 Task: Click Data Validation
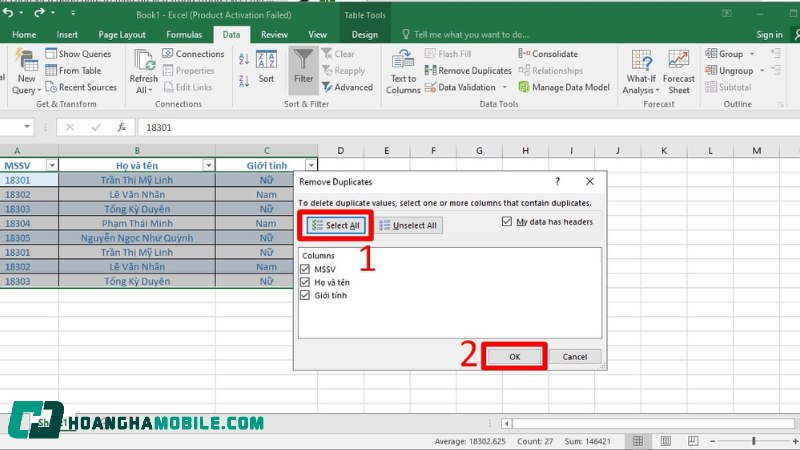tap(460, 87)
